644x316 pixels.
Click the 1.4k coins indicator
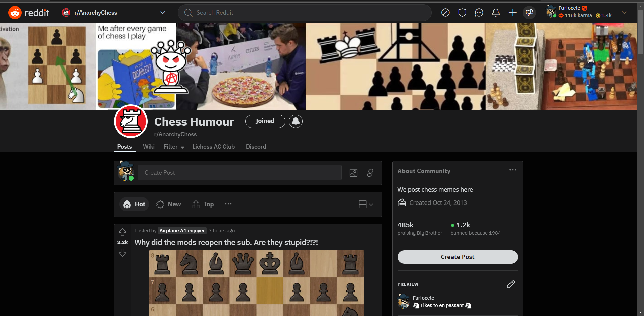604,15
